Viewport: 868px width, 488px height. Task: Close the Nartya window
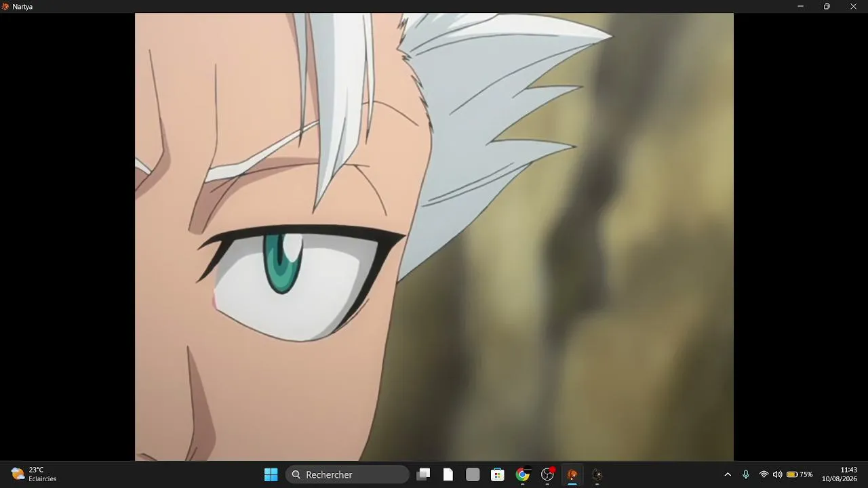(853, 6)
